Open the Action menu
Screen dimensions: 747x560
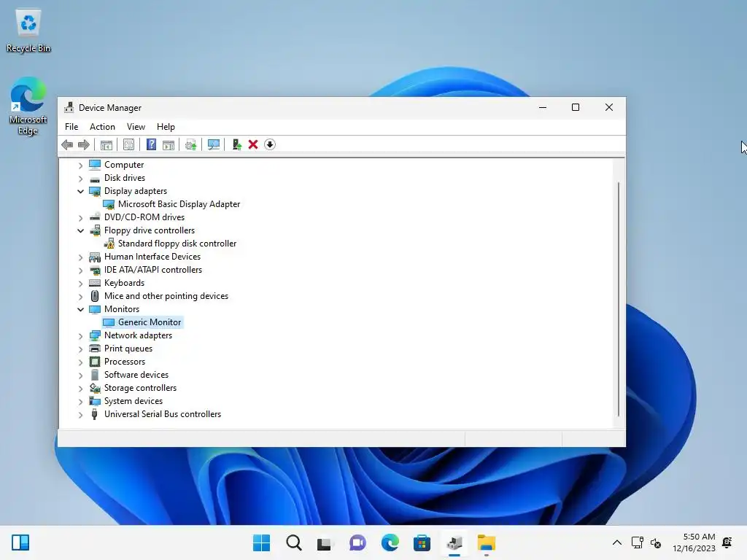tap(102, 127)
